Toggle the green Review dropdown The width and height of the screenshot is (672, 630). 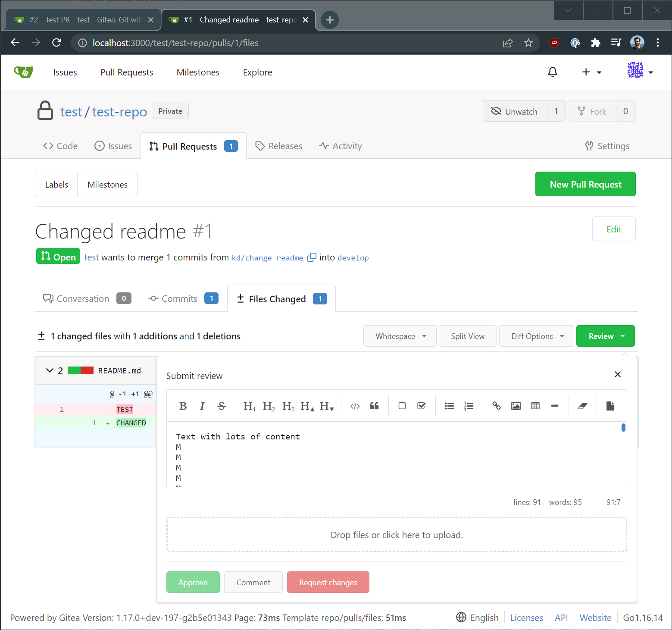point(606,336)
